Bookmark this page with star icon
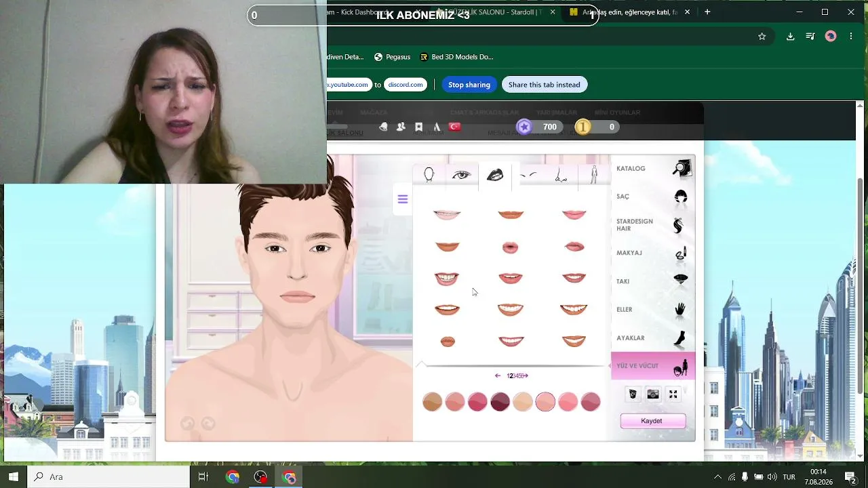Viewport: 868px width, 488px height. [762, 37]
